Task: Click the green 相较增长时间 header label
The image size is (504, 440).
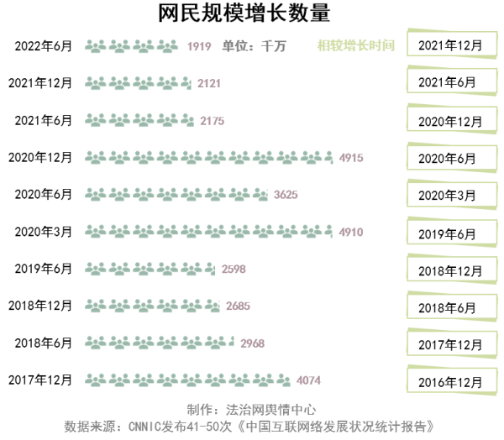Action: (355, 45)
